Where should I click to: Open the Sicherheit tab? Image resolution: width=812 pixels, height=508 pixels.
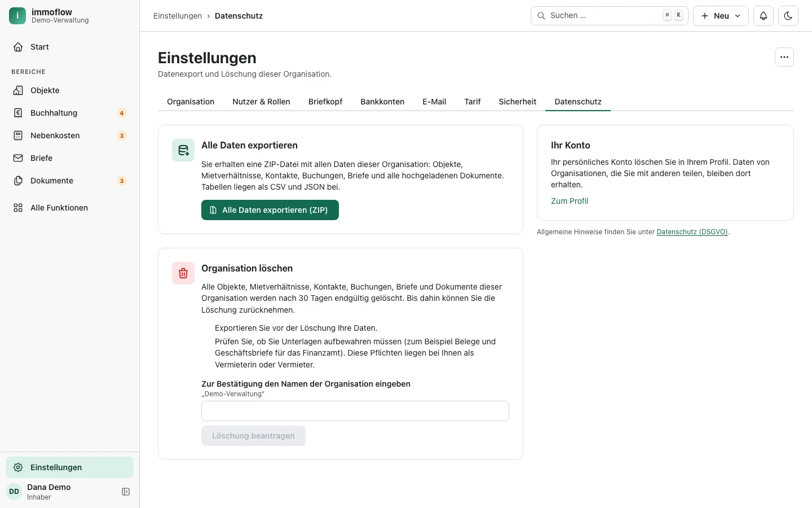click(518, 102)
